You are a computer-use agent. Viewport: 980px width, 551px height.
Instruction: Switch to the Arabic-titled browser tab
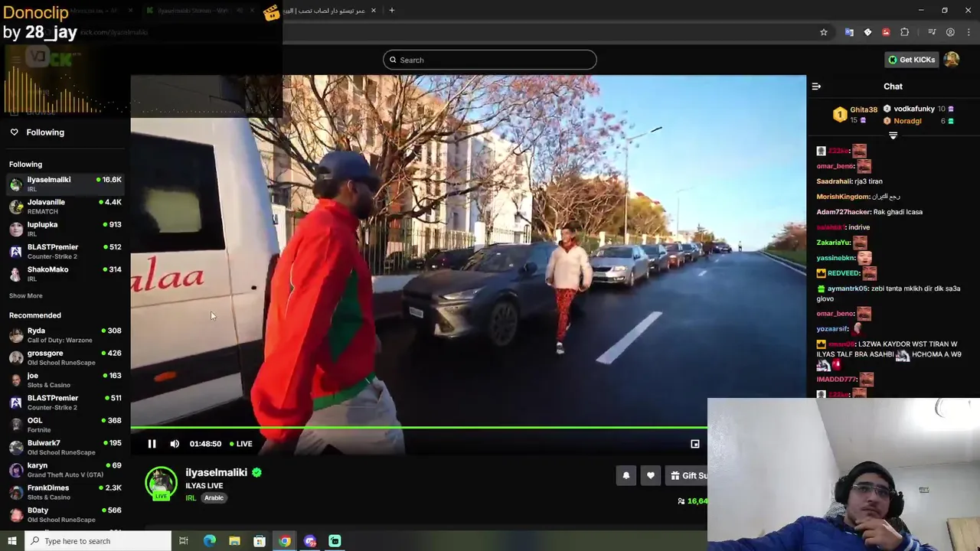click(x=325, y=11)
